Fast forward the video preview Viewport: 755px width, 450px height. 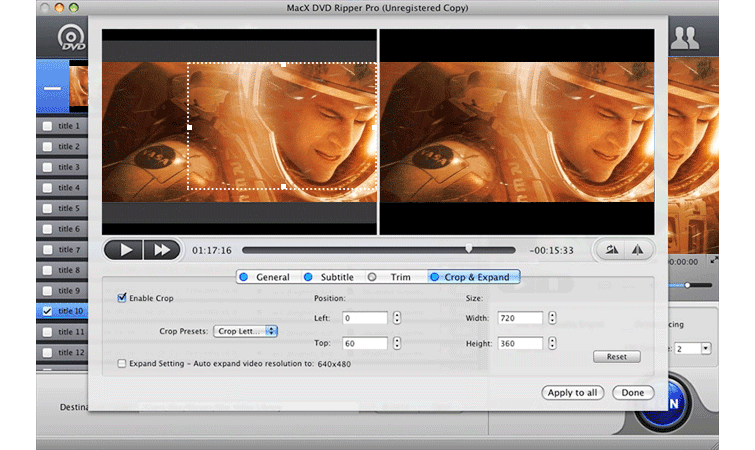pyautogui.click(x=162, y=250)
